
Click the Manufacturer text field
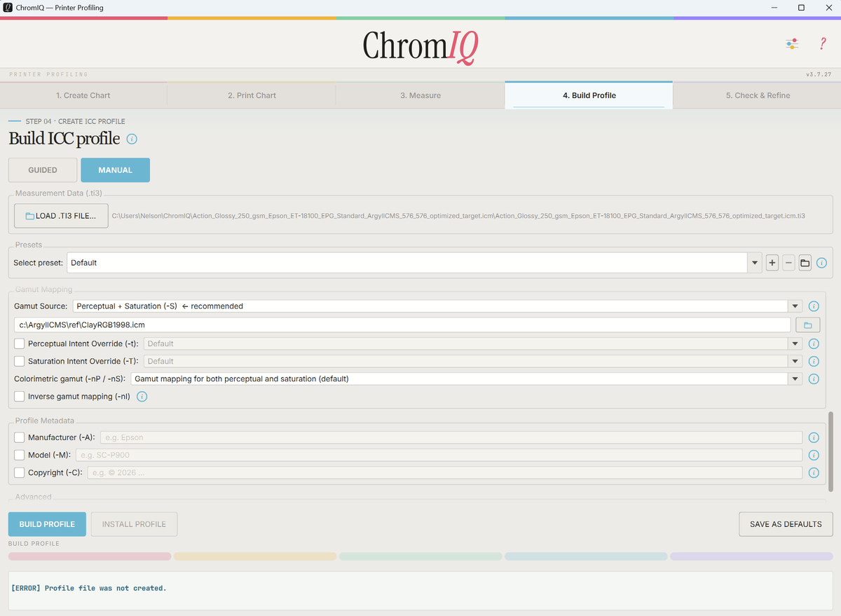click(x=451, y=437)
